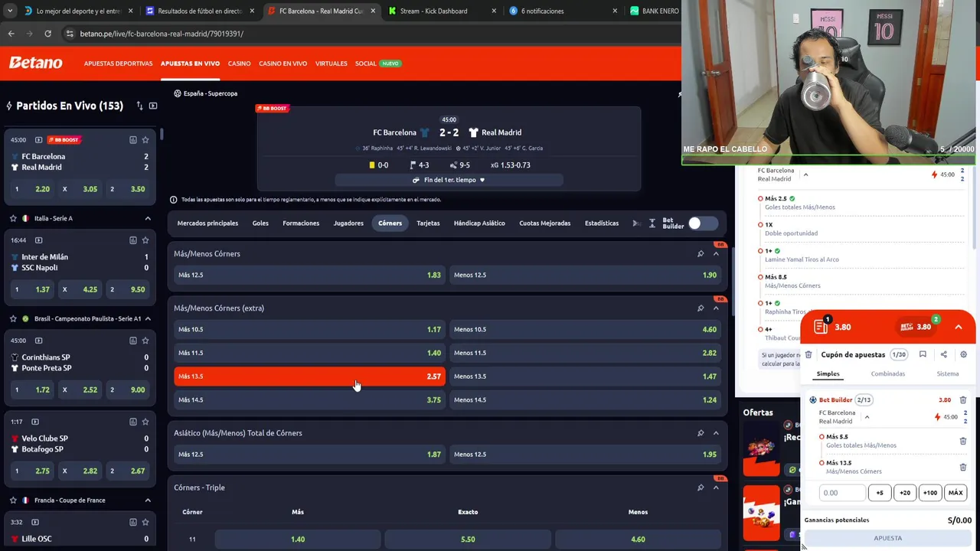The width and height of the screenshot is (980, 551).
Task: Star the Brasil Campeonato Paulista league
Action: (13, 318)
